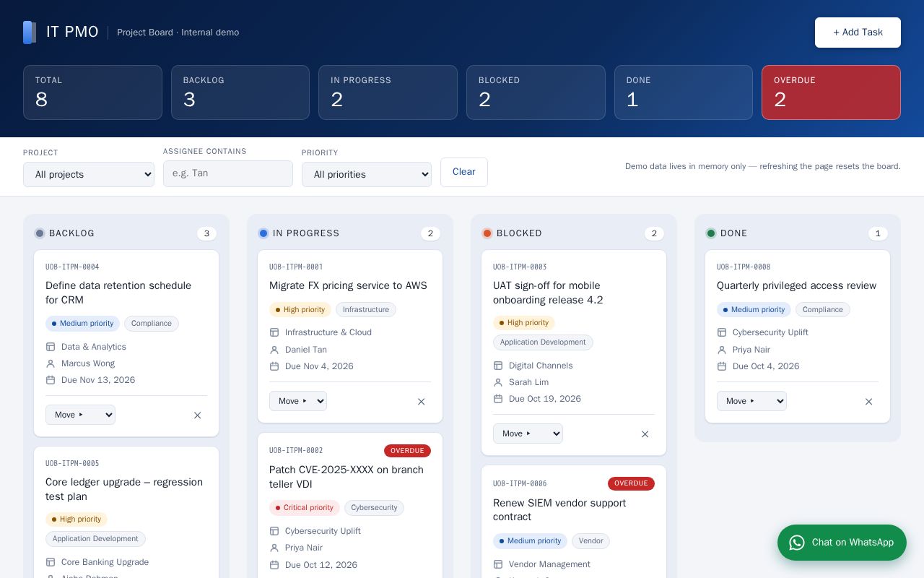Click the Backlog stat tile in header
Image resolution: width=924 pixels, height=578 pixels.
[240, 92]
